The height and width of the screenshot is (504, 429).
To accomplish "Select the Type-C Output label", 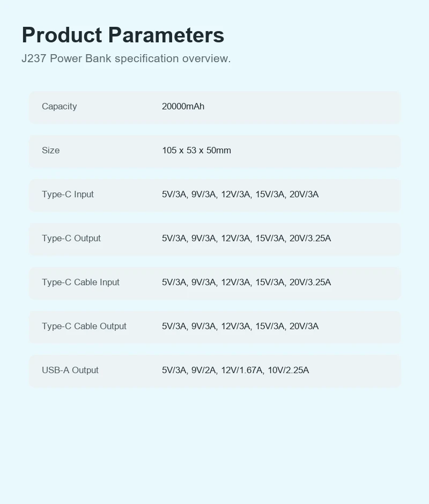I will coord(71,238).
